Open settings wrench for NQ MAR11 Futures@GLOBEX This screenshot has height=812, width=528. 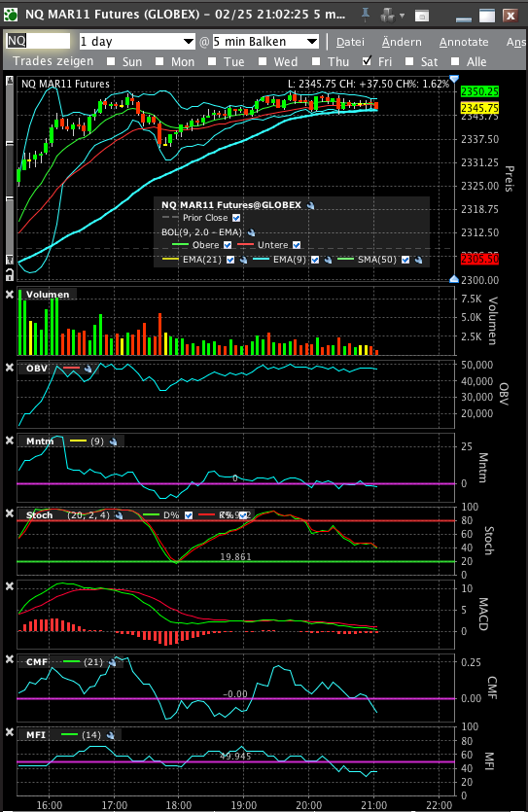(310, 205)
